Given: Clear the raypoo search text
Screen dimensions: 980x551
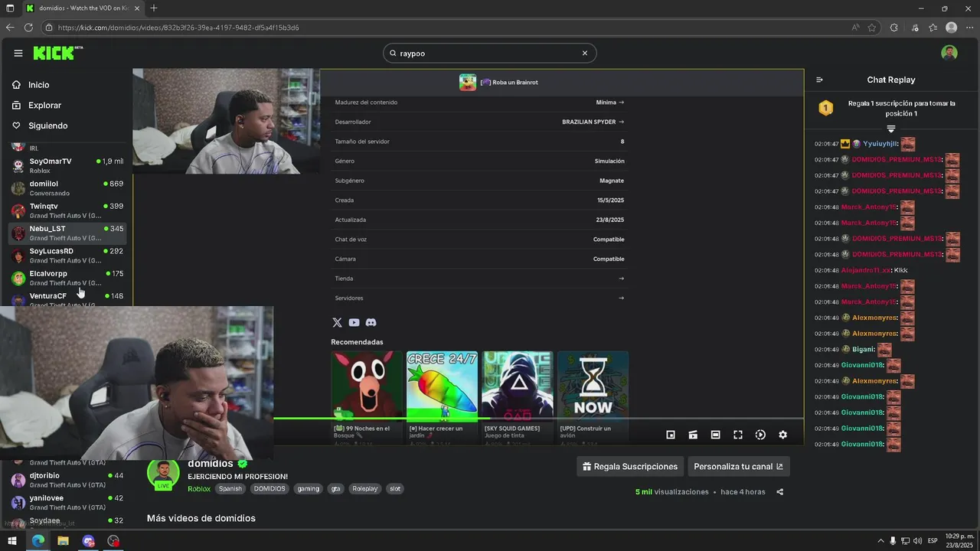Looking at the screenshot, I should pyautogui.click(x=585, y=53).
